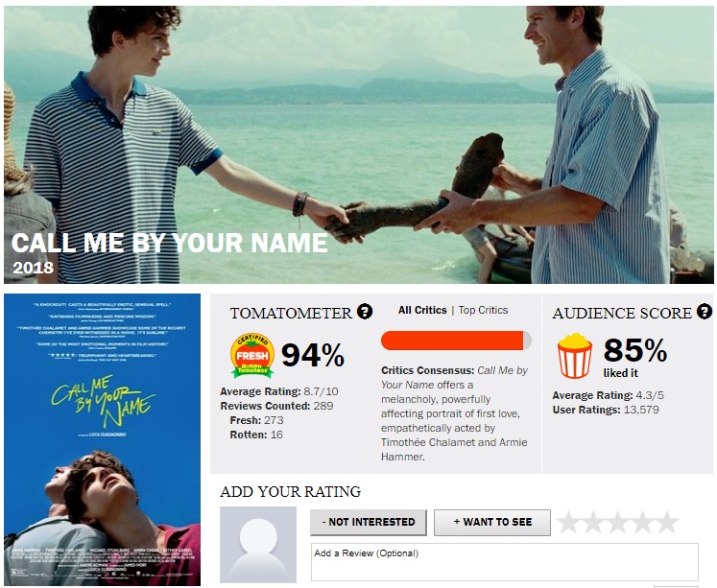Select the first rating star
This screenshot has height=588, width=717.
click(x=568, y=522)
